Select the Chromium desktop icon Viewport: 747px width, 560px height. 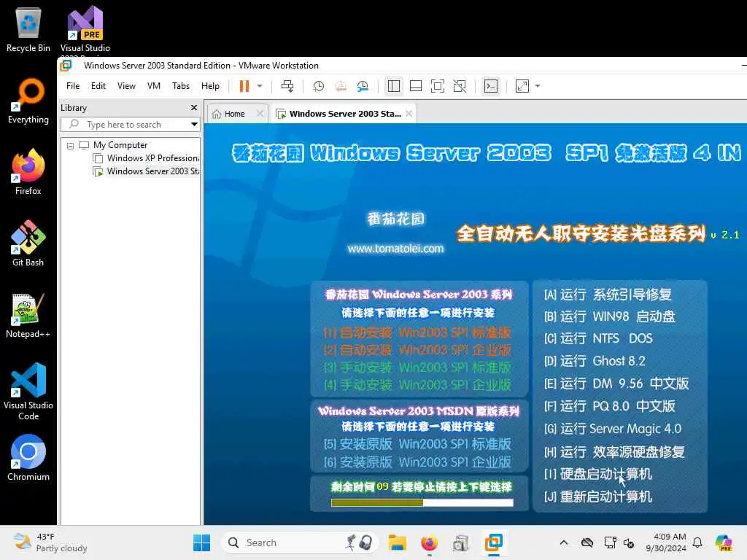[28, 458]
